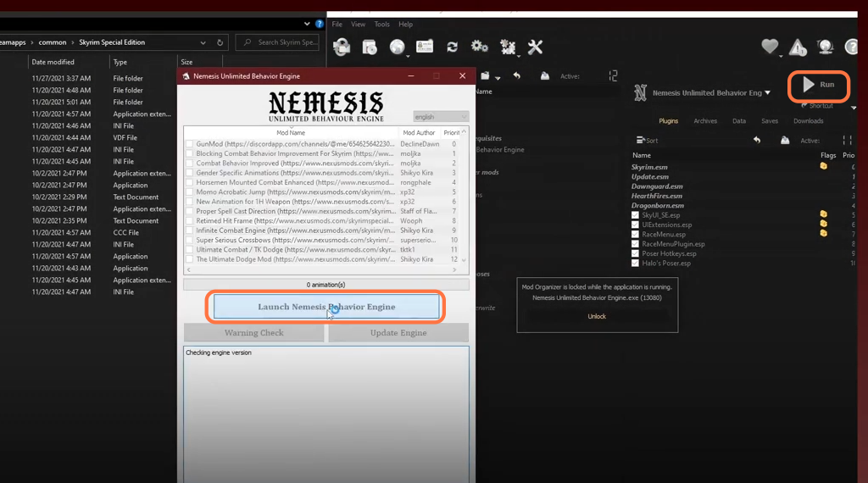Click Endorse heart icon
Viewport: 868px width, 483px height.
click(x=770, y=47)
